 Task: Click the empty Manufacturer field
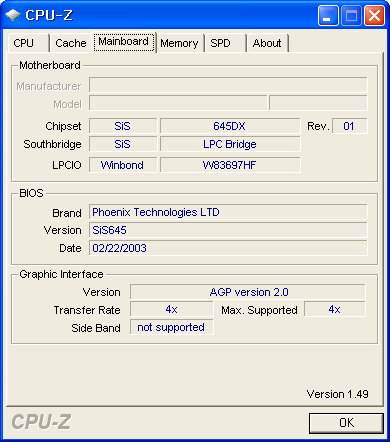click(228, 86)
